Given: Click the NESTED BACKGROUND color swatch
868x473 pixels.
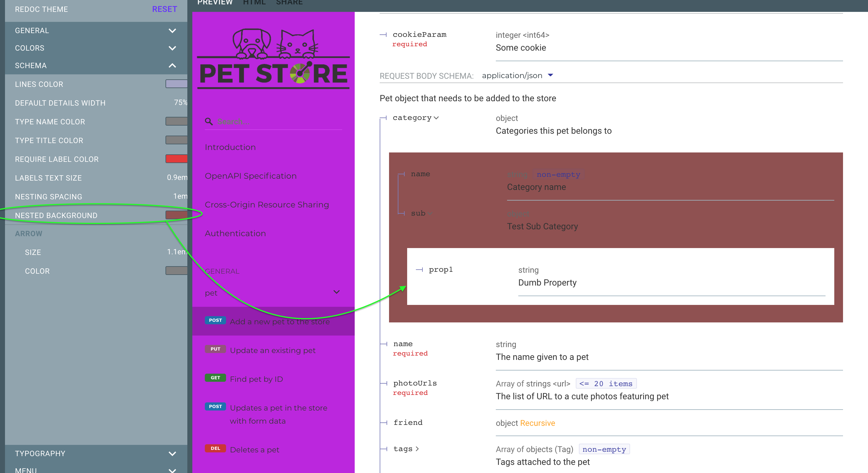Looking at the screenshot, I should coord(176,215).
